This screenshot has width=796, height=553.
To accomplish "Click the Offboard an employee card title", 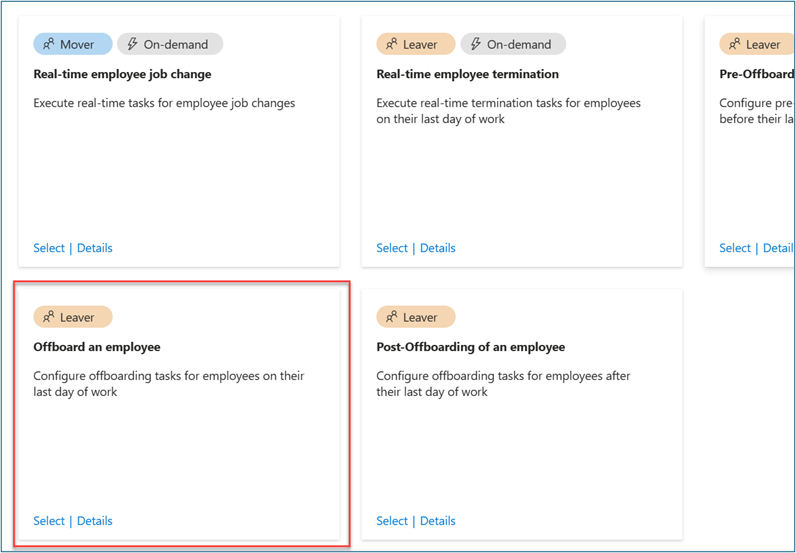I will coord(97,347).
